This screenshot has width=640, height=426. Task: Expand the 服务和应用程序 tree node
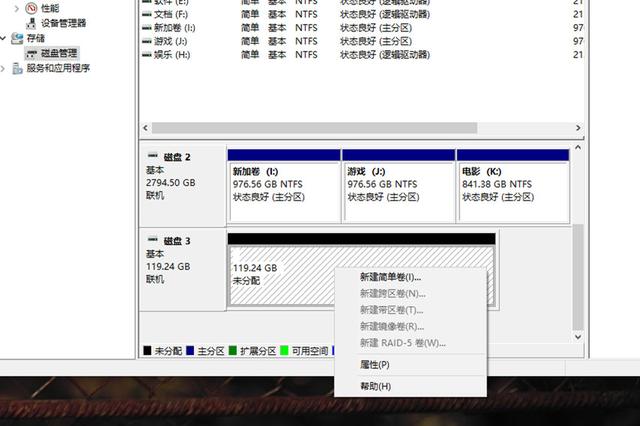5,68
